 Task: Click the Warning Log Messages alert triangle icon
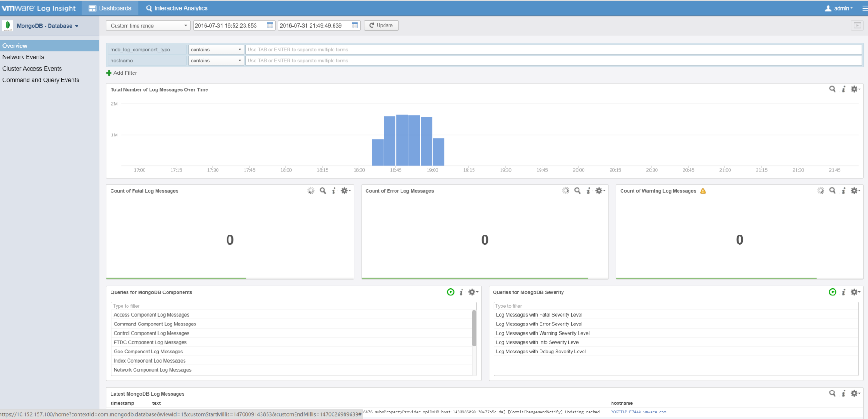(703, 191)
